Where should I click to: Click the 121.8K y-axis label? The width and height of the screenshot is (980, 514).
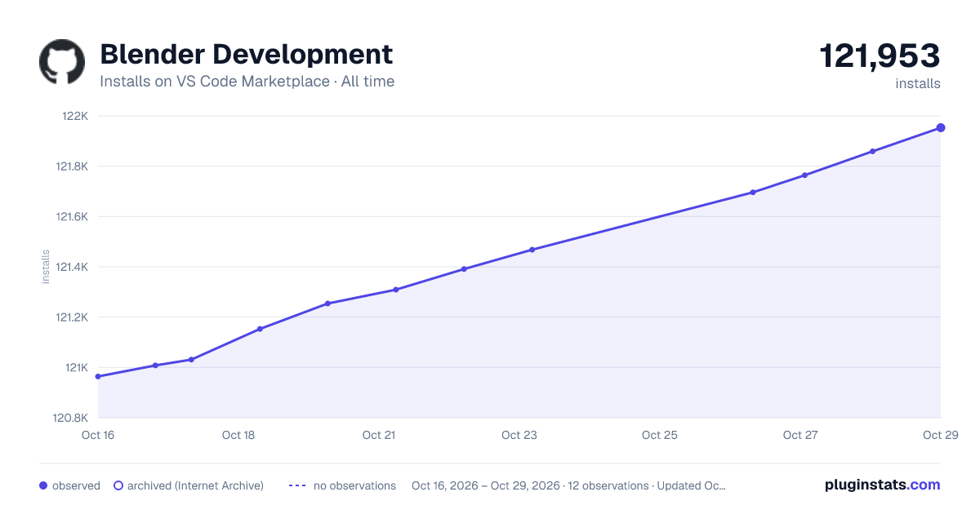[x=71, y=166]
